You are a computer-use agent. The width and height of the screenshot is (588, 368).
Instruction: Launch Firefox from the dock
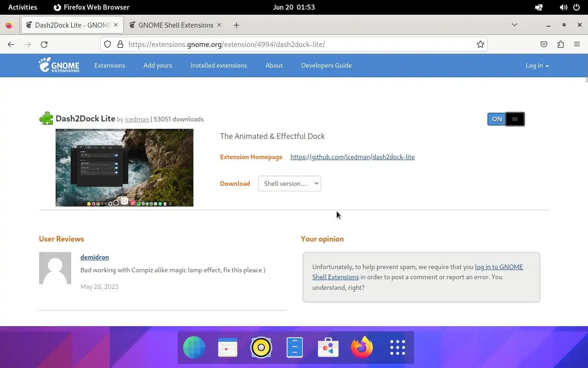pyautogui.click(x=362, y=347)
